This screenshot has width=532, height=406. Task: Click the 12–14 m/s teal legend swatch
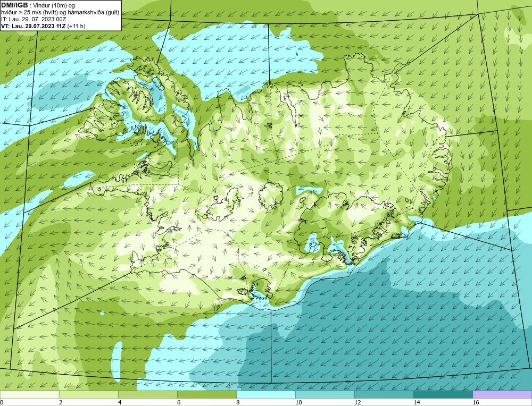pos(384,394)
